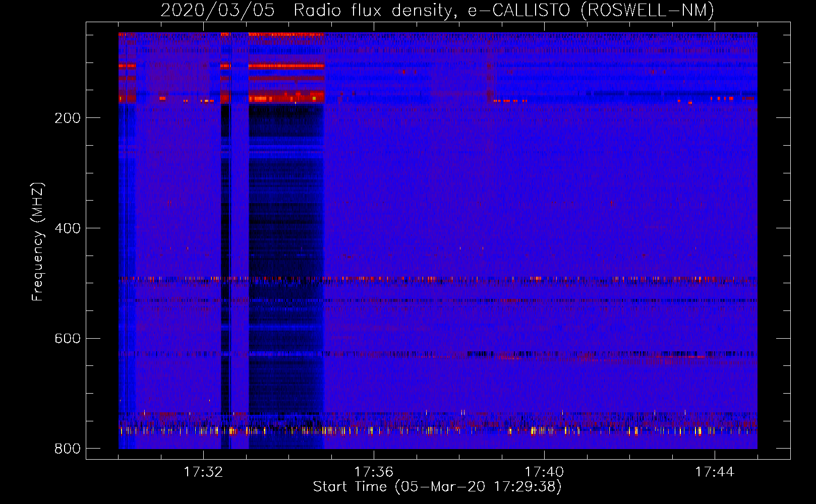Viewport: 816px width, 504px height.
Task: Click the 17:32 time tick label
Action: pos(203,472)
